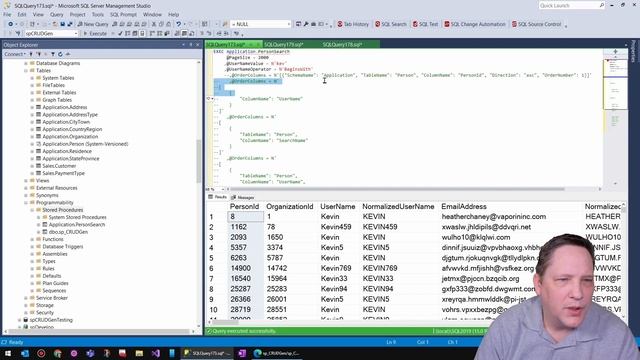The image size is (640, 360).
Task: Open the File menu
Action: pyautogui.click(x=7, y=15)
